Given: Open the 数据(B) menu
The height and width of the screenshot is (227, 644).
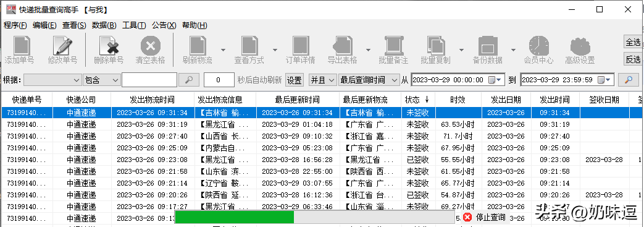Looking at the screenshot, I should pyautogui.click(x=104, y=25).
